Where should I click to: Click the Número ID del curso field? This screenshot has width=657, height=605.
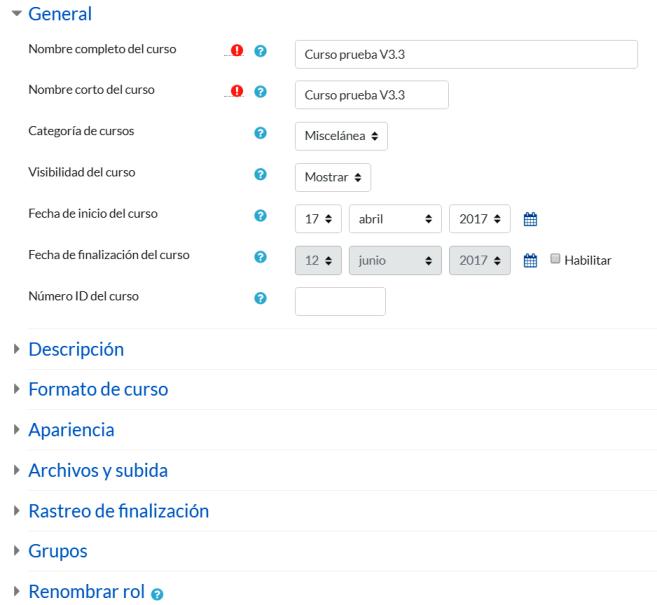[340, 301]
